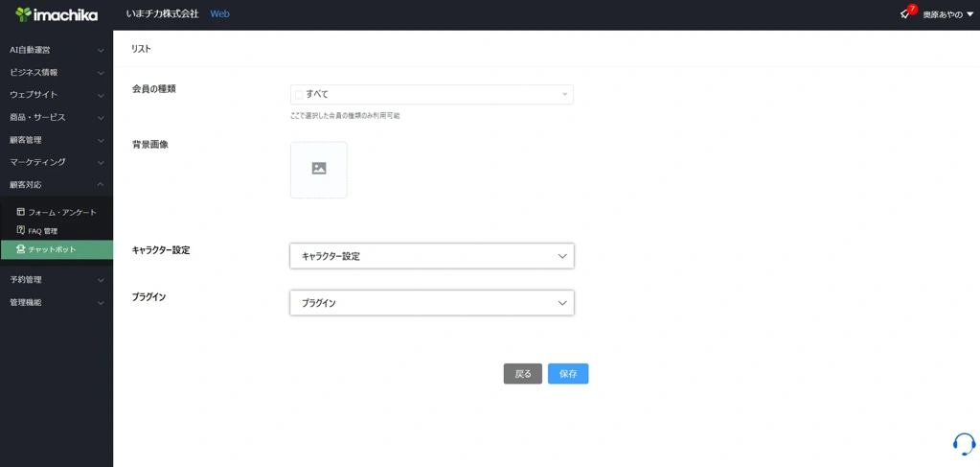Open the 会員の種類 dropdown

point(432,95)
